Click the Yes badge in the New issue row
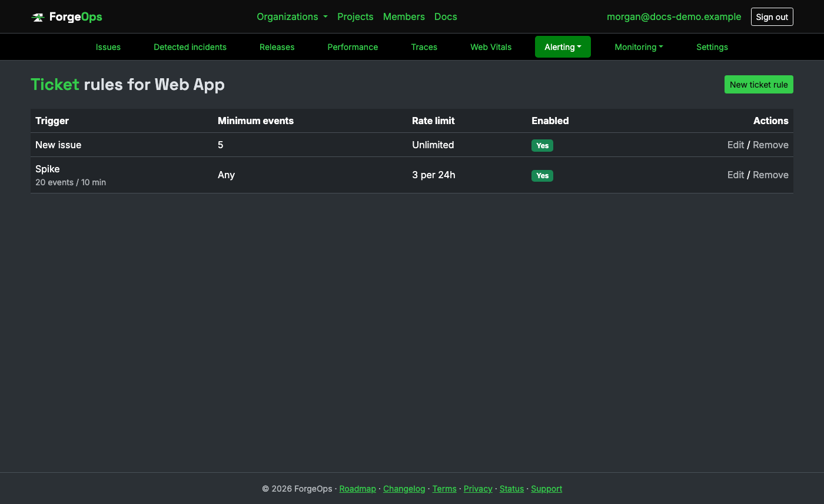 (x=542, y=145)
